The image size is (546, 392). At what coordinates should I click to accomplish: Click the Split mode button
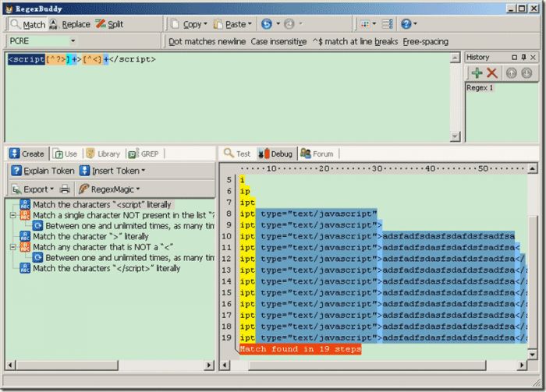(109, 24)
